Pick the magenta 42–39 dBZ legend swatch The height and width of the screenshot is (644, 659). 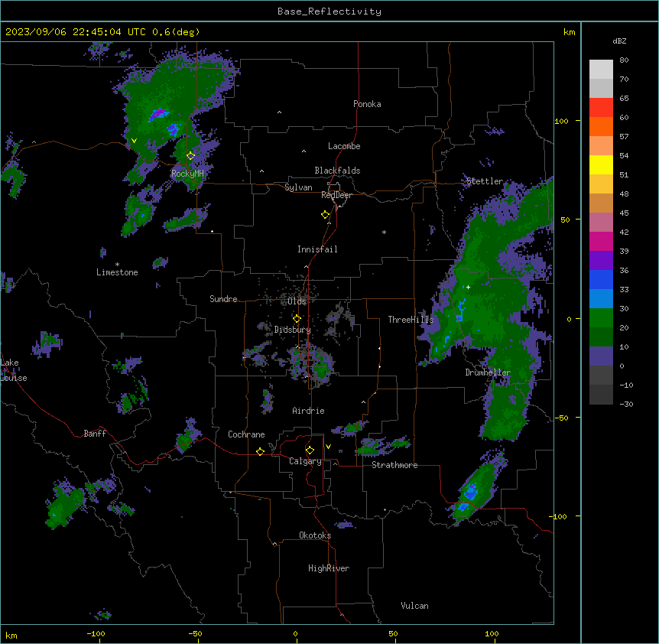(601, 241)
